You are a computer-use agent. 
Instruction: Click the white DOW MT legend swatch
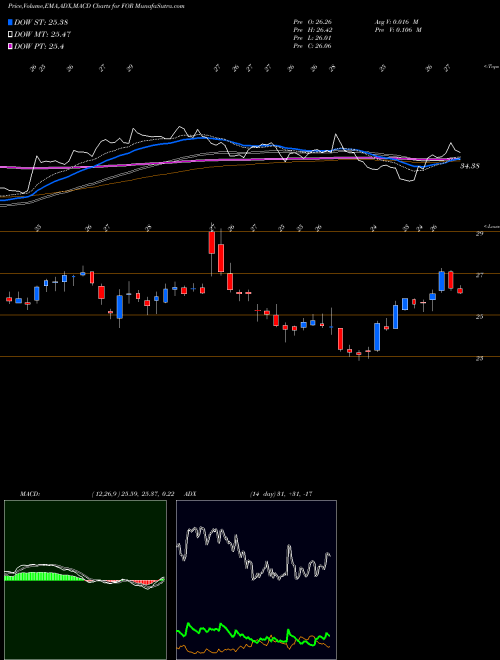click(11, 35)
